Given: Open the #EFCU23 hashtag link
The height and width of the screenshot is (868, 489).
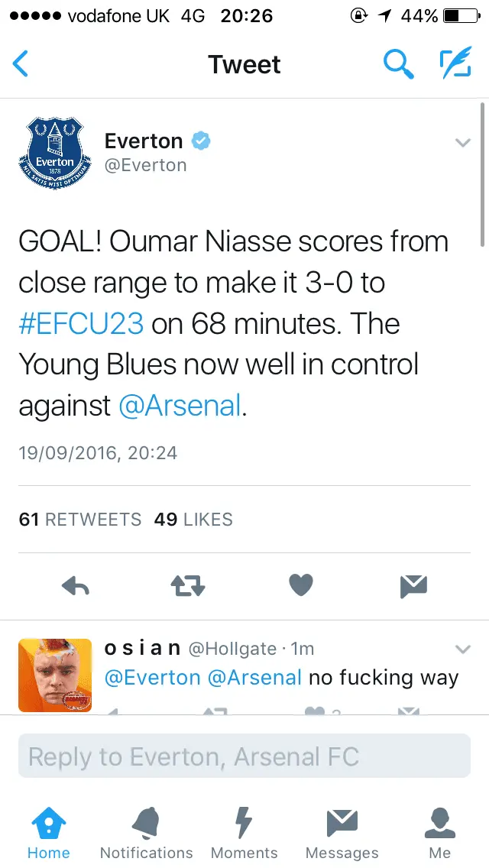Looking at the screenshot, I should coord(81,324).
